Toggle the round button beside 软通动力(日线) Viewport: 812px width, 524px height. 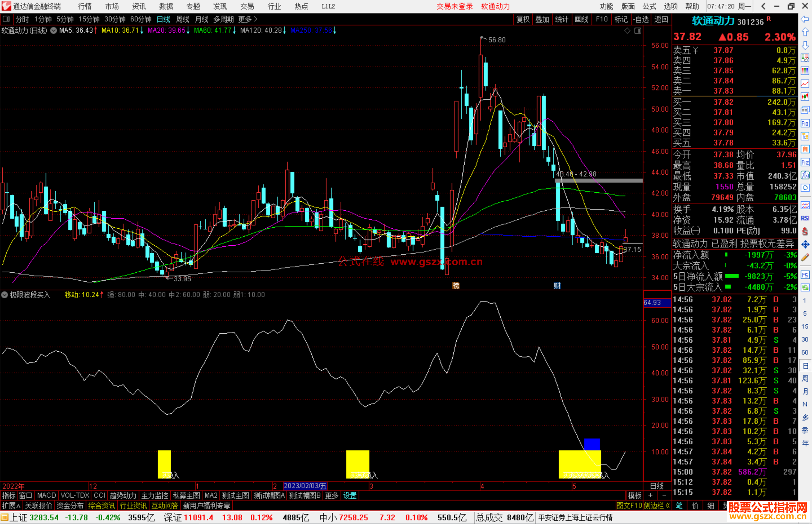[53, 30]
